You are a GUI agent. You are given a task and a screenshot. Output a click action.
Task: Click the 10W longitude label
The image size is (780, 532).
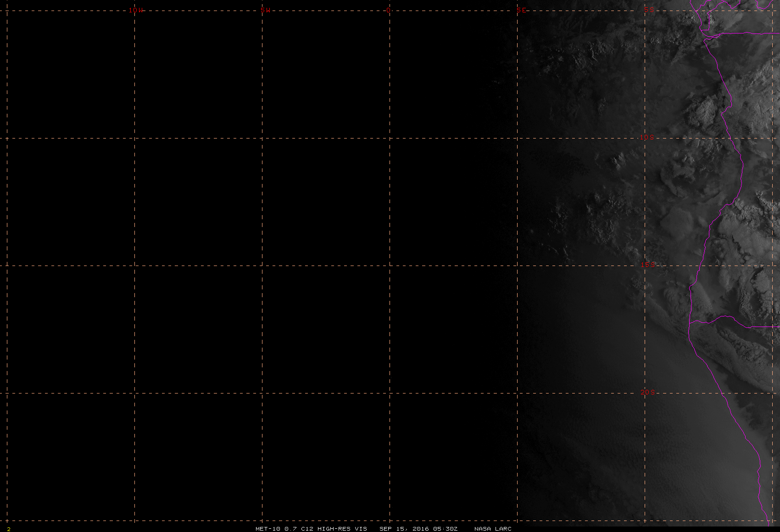[136, 10]
